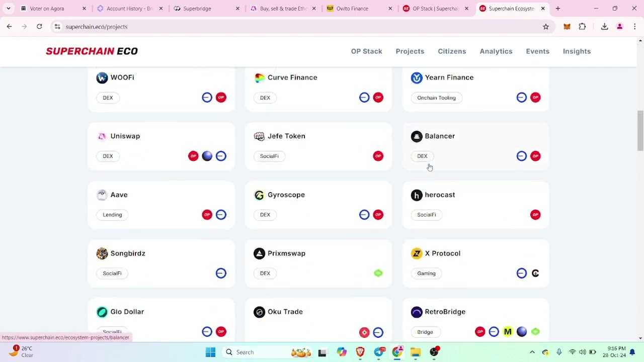The height and width of the screenshot is (362, 644).
Task: Click the SocialFi tag on herocast card
Action: (427, 215)
